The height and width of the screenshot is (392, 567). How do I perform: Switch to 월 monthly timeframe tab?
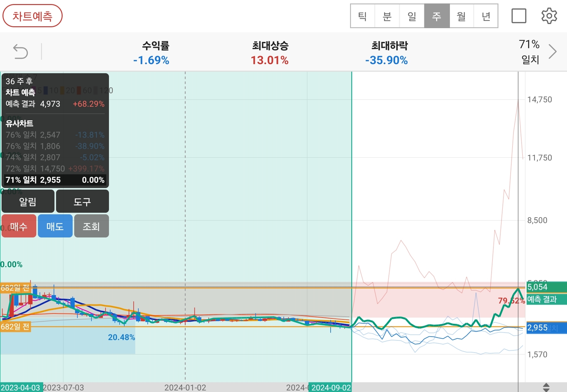[x=461, y=16]
